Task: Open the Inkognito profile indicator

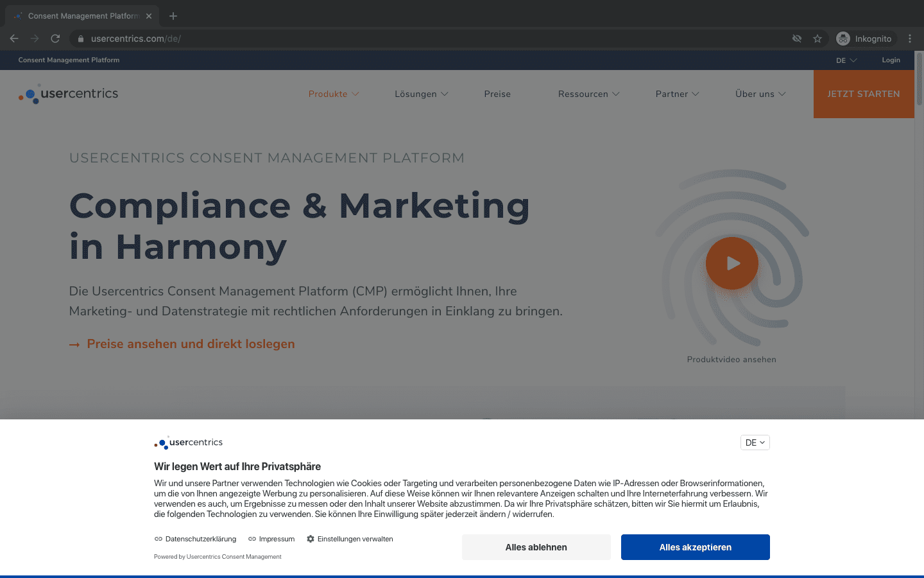Action: click(864, 39)
